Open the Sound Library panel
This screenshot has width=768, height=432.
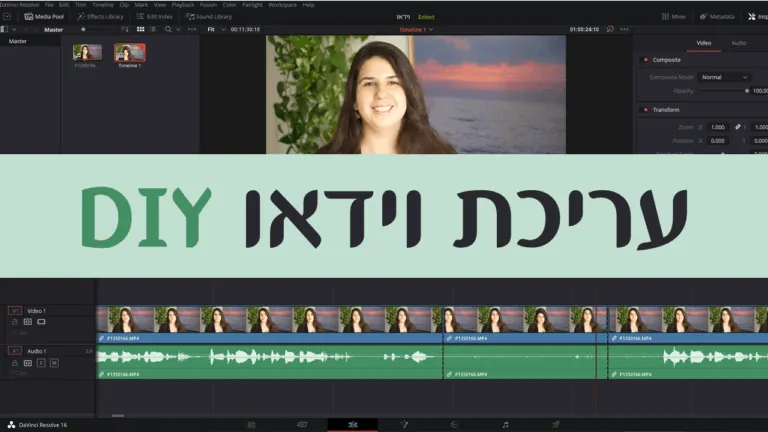click(208, 17)
